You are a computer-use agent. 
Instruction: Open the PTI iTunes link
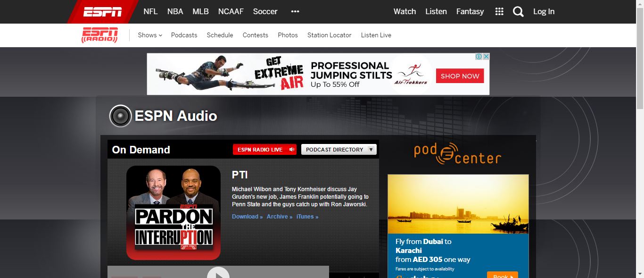307,217
